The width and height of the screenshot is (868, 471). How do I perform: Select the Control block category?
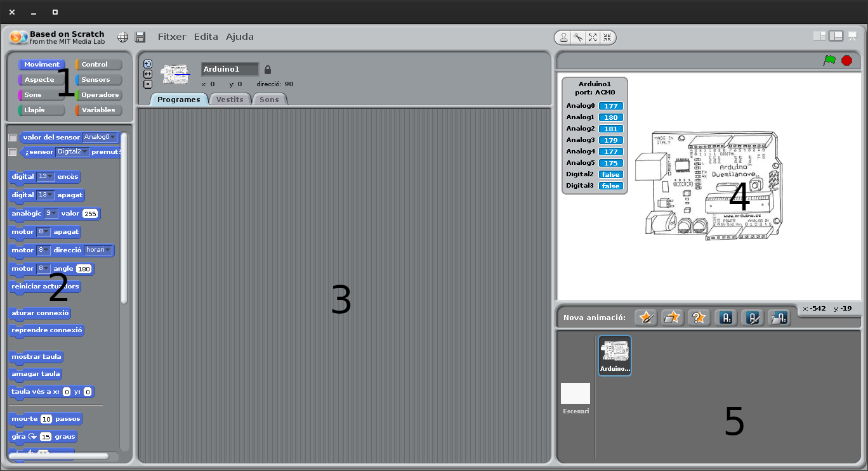[98, 64]
